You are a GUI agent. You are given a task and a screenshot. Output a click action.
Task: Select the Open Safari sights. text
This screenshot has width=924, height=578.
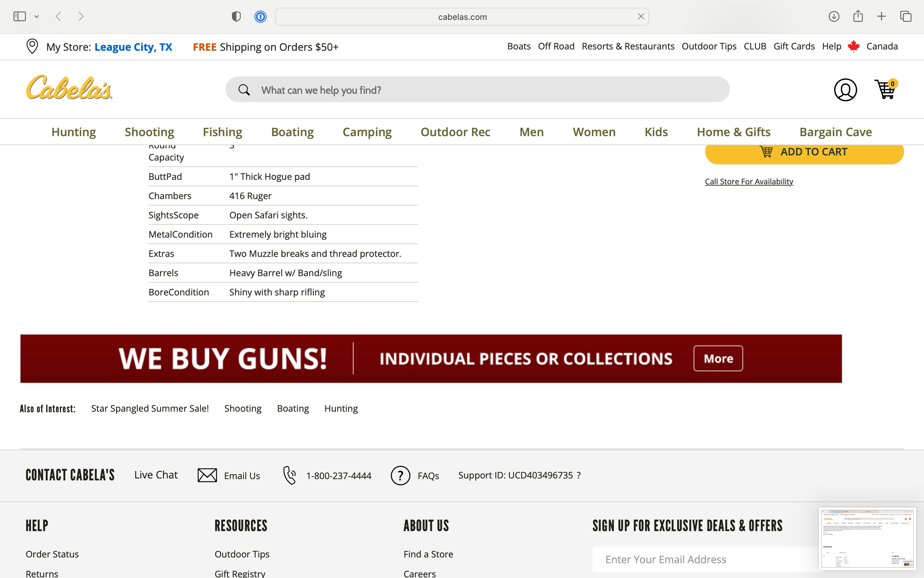pos(269,215)
